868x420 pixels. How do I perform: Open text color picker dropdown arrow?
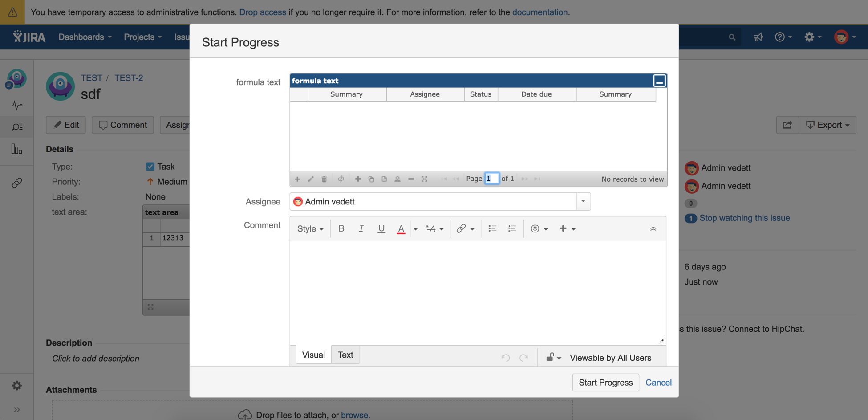pos(415,229)
